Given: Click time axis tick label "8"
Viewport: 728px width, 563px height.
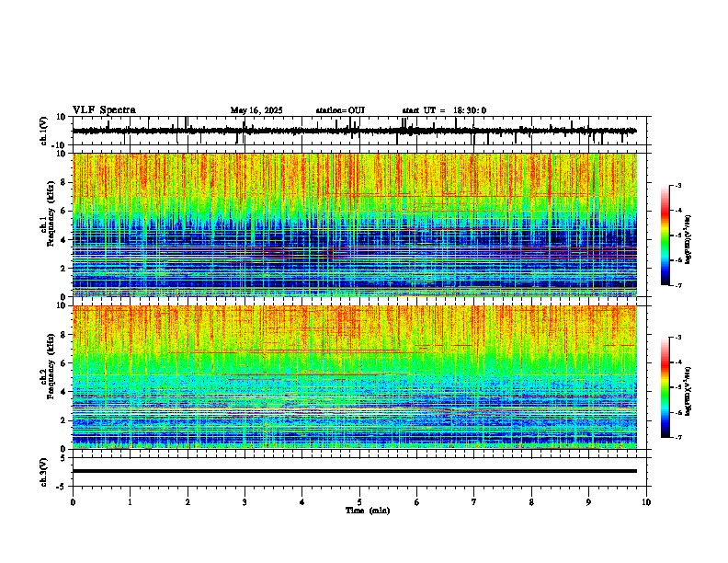Looking at the screenshot, I should (531, 502).
